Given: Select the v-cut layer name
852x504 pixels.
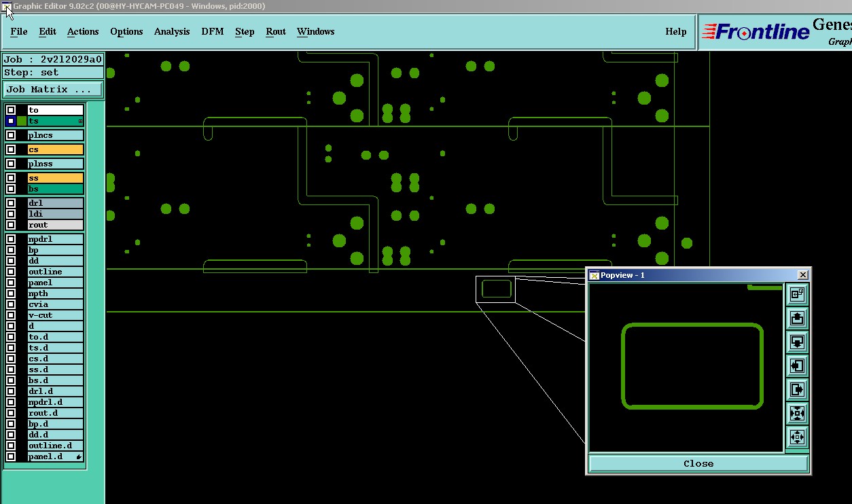Looking at the screenshot, I should [x=56, y=315].
